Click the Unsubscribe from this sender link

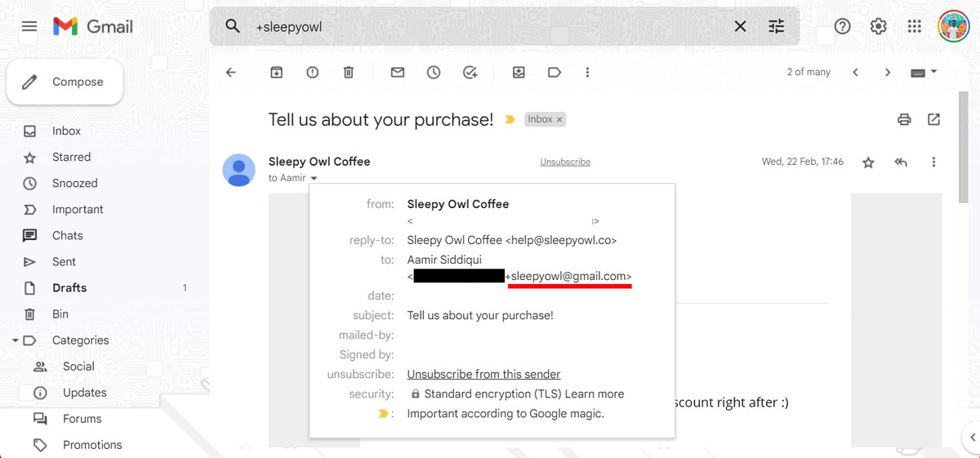[483, 375]
